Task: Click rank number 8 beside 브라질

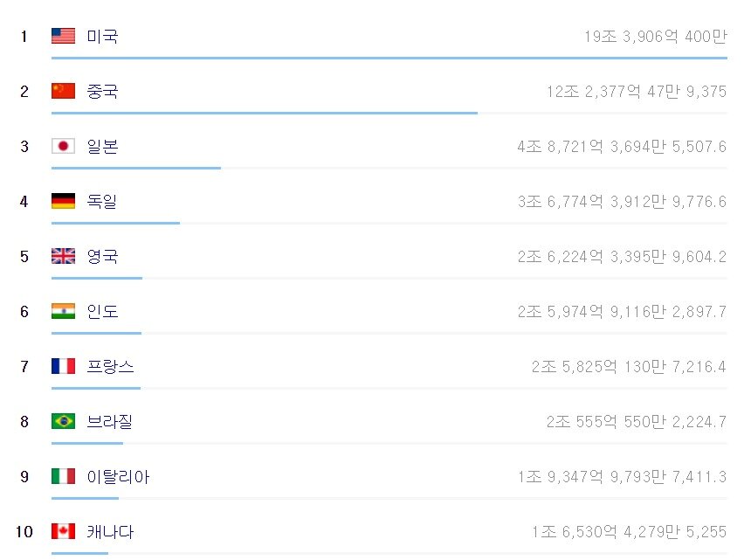Action: pyautogui.click(x=24, y=421)
